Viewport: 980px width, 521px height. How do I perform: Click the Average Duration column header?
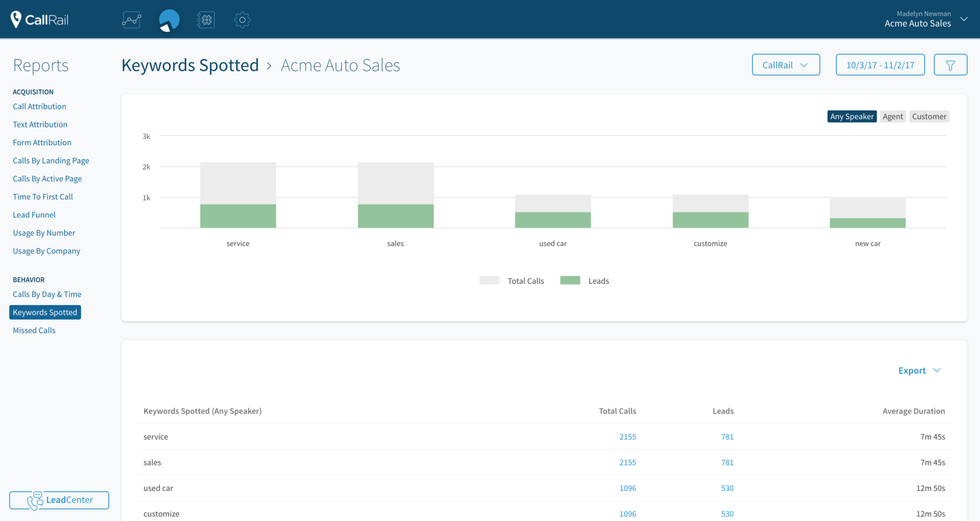coord(914,411)
